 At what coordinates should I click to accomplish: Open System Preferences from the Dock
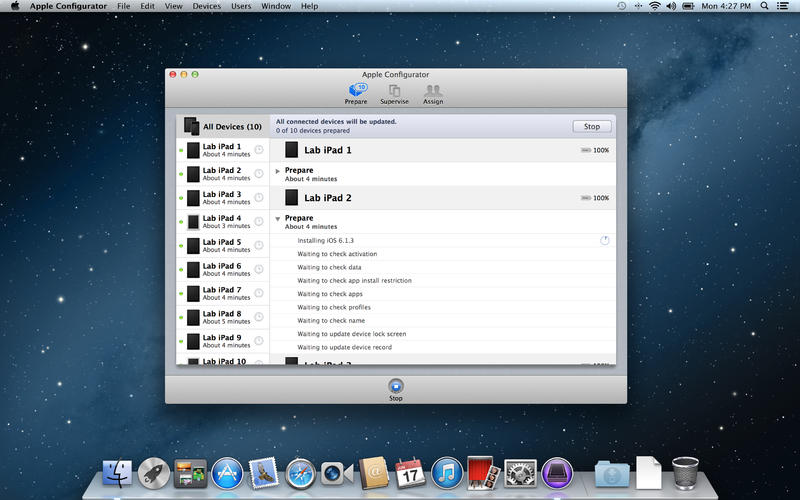click(x=520, y=472)
